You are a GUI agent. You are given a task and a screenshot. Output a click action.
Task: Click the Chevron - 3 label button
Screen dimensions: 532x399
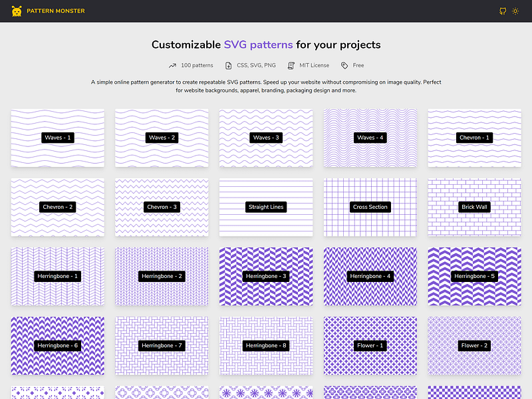162,207
